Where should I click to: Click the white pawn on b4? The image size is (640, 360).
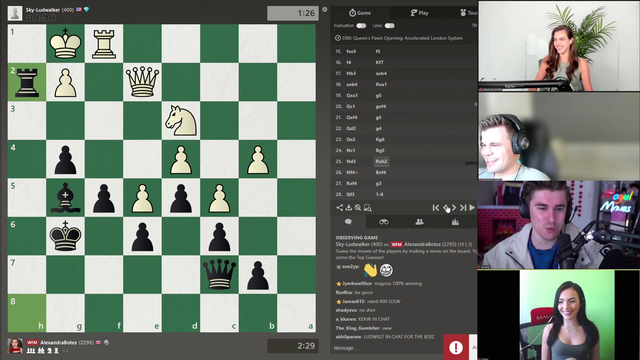258,159
